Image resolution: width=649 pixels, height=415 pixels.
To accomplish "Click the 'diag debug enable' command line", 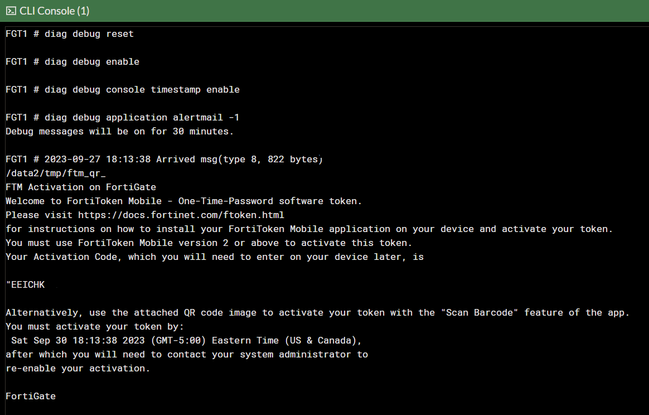I will (72, 62).
